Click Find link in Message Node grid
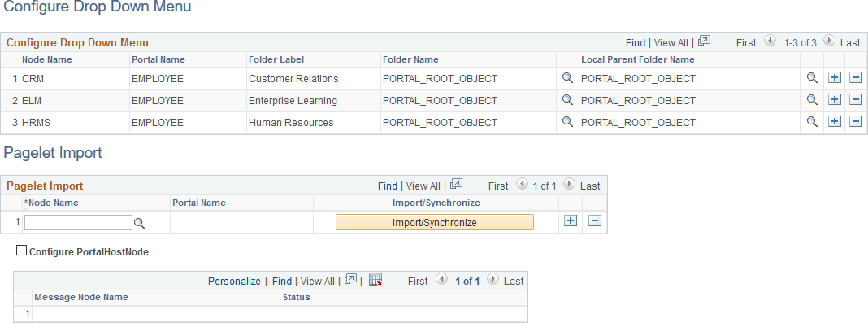The image size is (868, 323). tap(282, 282)
